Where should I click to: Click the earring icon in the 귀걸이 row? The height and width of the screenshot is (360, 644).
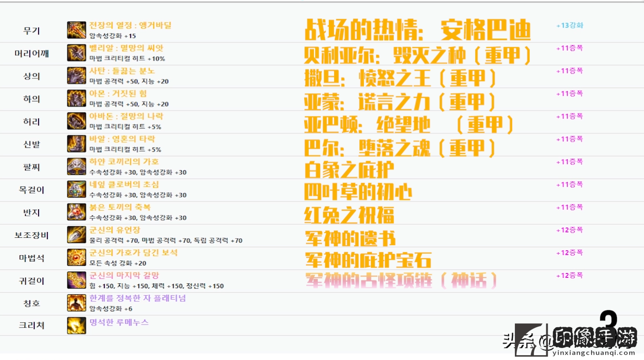click(76, 281)
